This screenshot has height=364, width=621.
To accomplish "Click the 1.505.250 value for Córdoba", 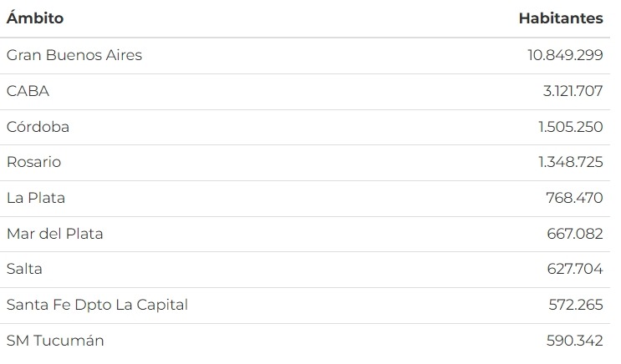I will 571,127.
